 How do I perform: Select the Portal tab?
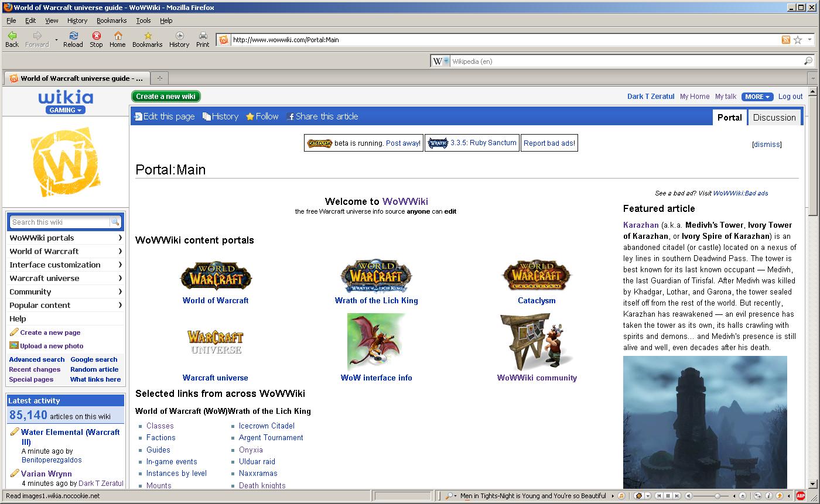[730, 117]
